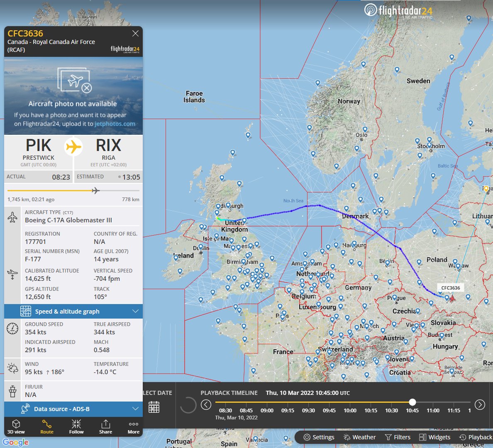
Task: Select the airport pin at Budapest
Action: pyautogui.click(x=442, y=336)
